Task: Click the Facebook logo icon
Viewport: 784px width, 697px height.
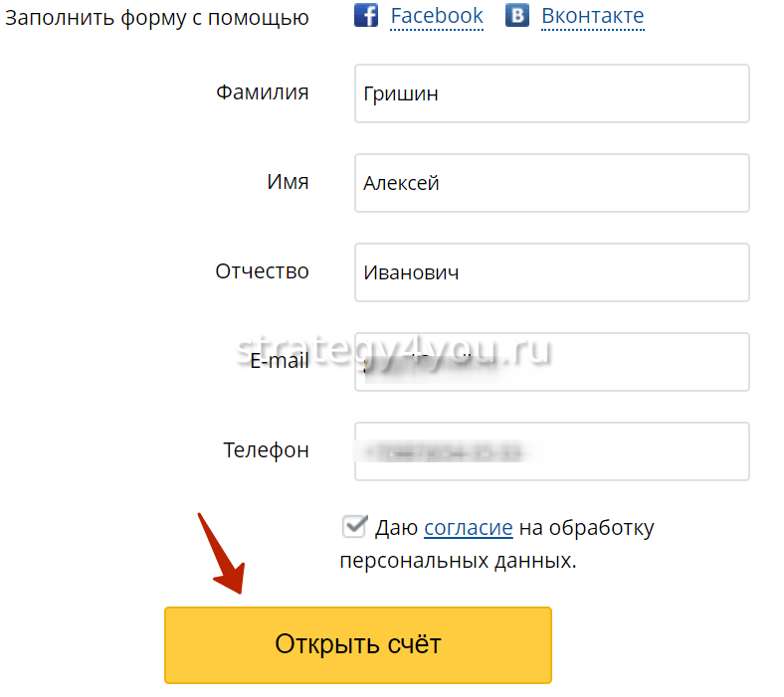Action: coord(366,16)
